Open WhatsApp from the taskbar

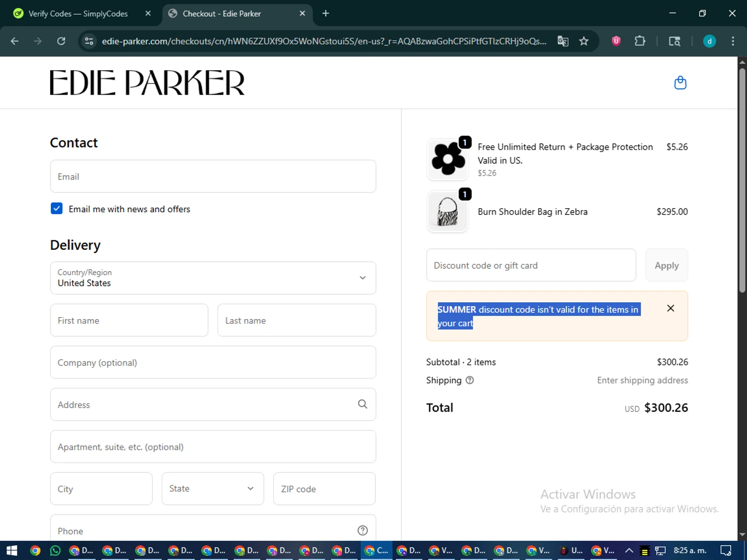[55, 551]
